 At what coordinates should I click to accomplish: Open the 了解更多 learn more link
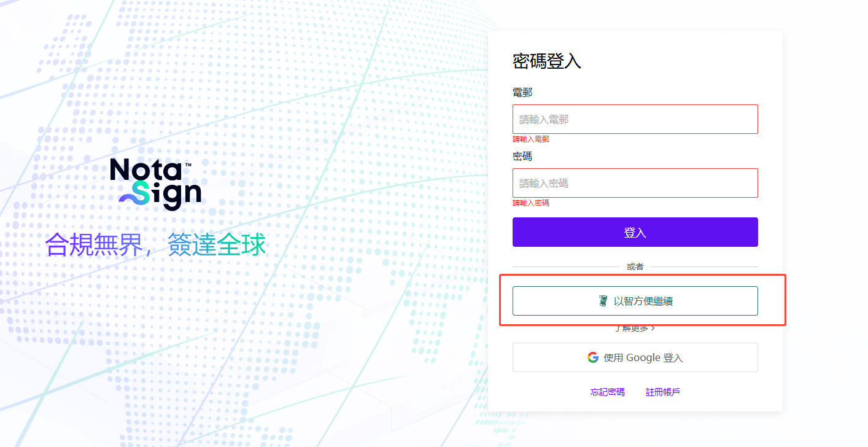click(x=635, y=328)
